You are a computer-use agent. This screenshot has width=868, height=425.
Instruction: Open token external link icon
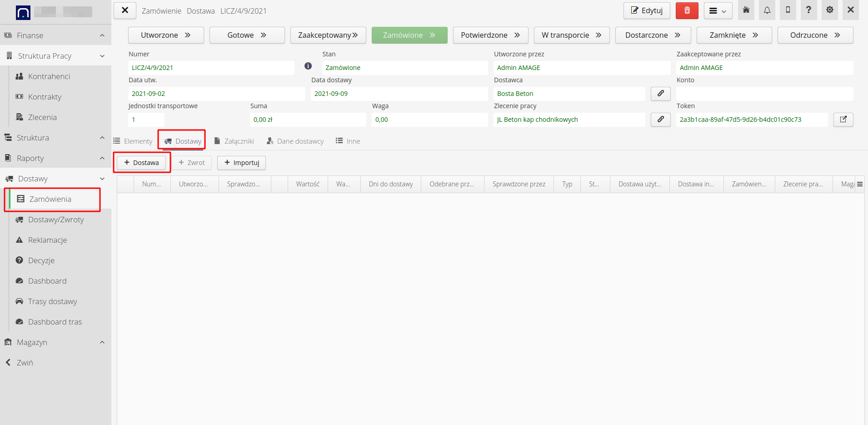pos(843,120)
